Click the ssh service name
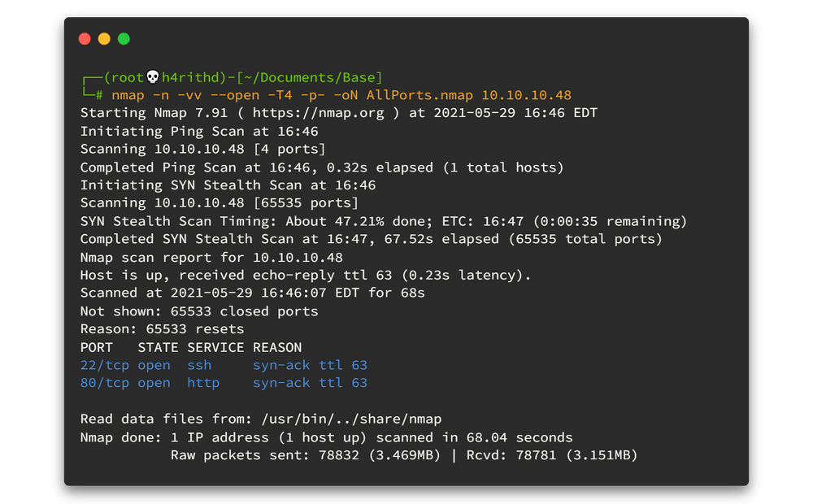The width and height of the screenshot is (813, 504). tap(199, 365)
